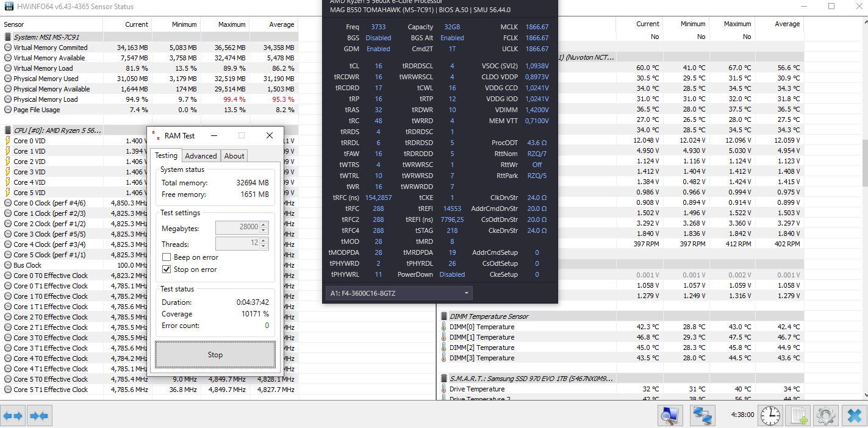Minimize the RAM Test window
Image resolution: width=868 pixels, height=428 pixels.
214,135
